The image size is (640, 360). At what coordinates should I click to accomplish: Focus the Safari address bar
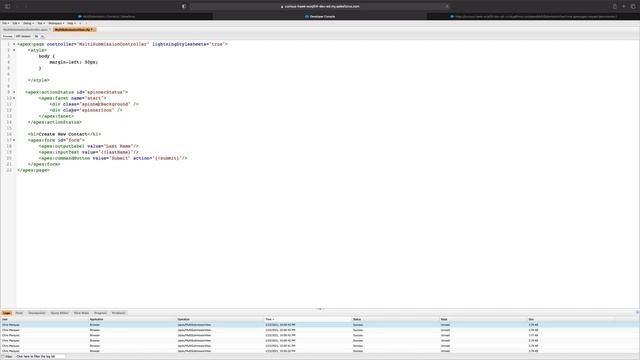click(320, 6)
